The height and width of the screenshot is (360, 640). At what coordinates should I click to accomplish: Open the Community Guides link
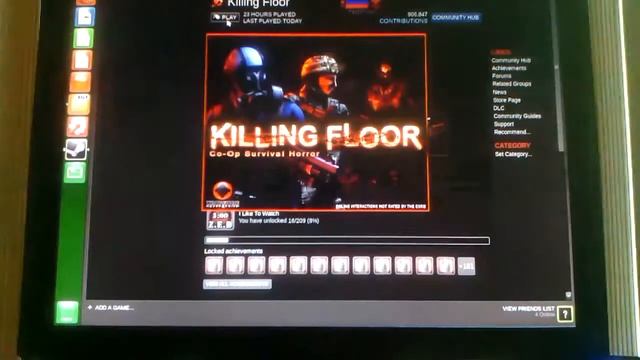(x=517, y=116)
